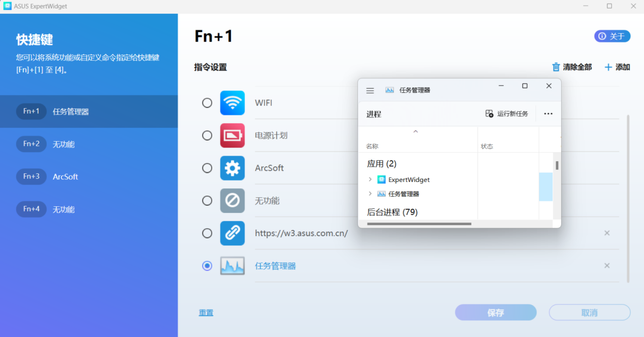644x337 pixels.
Task: Select the https://w3.asus.com.cn/ radio button
Action: coord(207,233)
